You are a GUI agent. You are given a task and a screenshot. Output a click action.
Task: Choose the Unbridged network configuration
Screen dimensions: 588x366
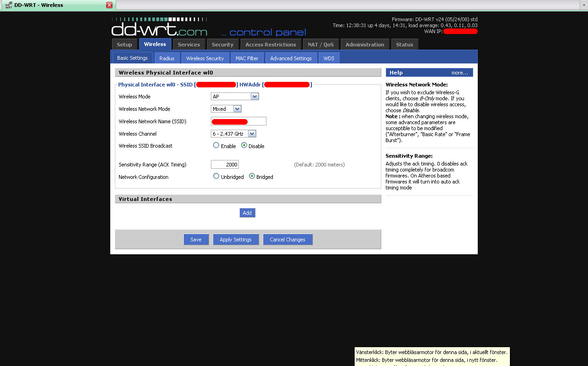(216, 176)
